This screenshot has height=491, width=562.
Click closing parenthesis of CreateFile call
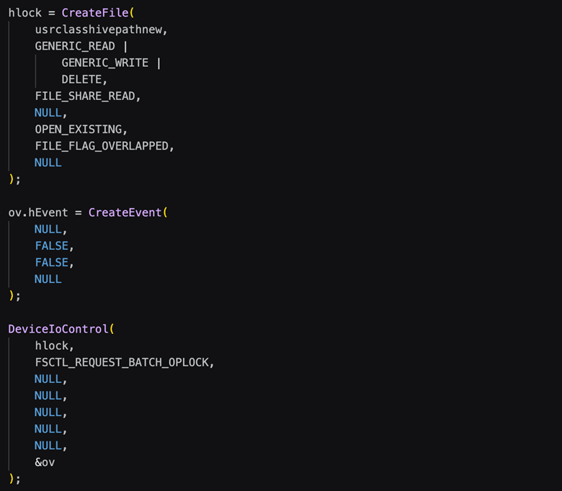coord(11,179)
